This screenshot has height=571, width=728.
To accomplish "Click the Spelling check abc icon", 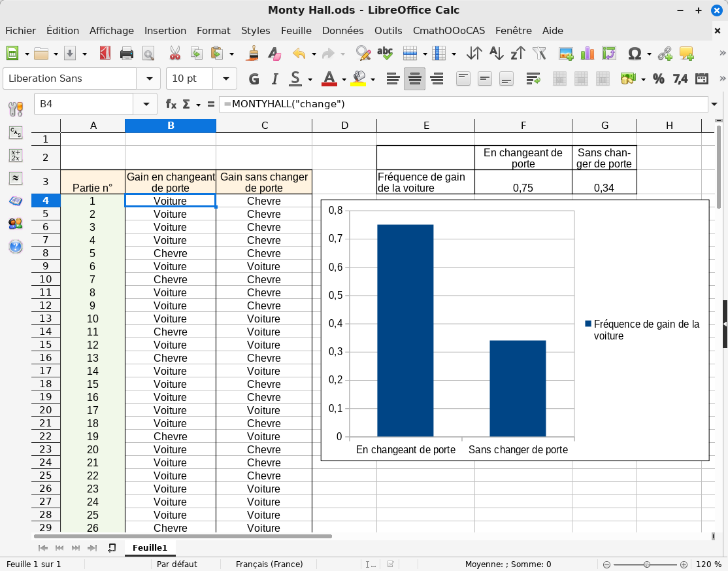I will point(385,54).
